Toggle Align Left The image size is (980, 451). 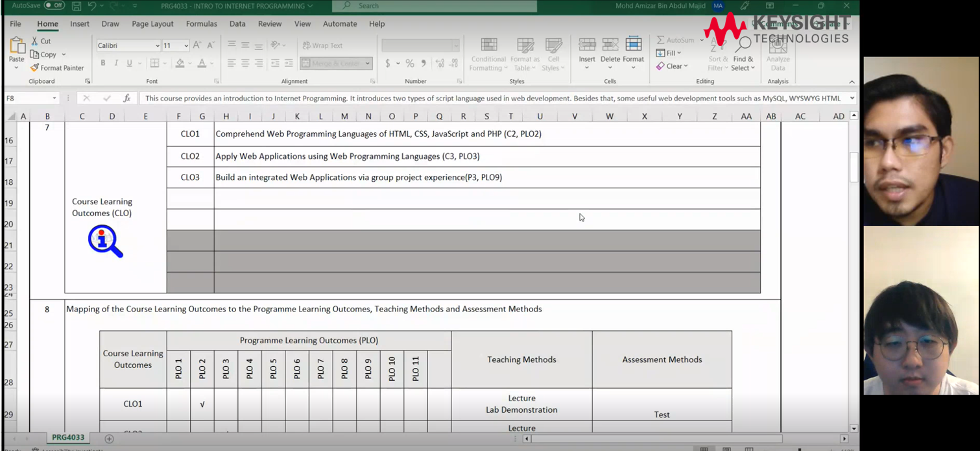(x=232, y=63)
